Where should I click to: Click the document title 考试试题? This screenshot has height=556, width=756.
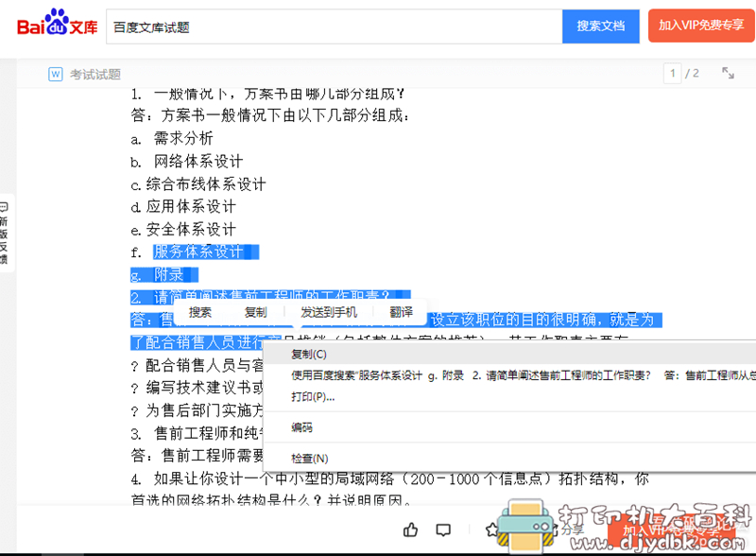pos(95,75)
